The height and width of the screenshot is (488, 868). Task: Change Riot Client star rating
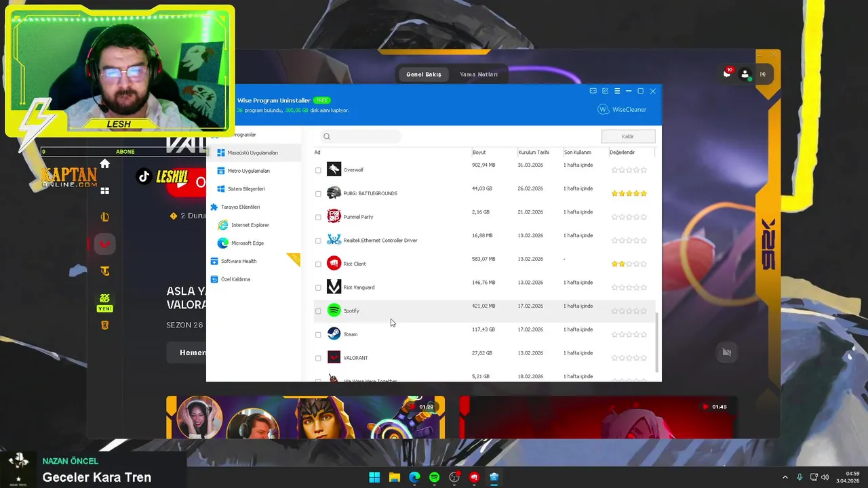(x=629, y=264)
